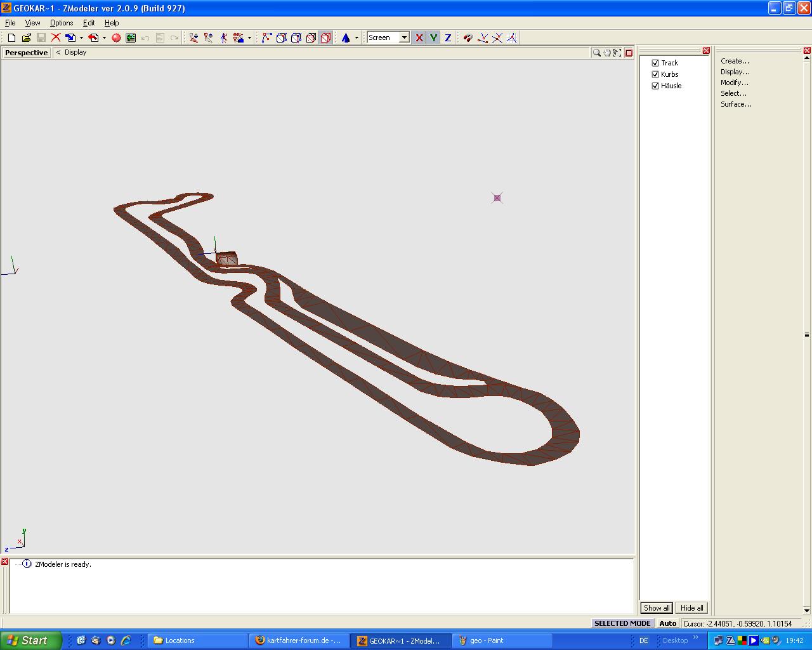The height and width of the screenshot is (650, 812).
Task: Select the red objects level cube icon
Action: tap(311, 38)
